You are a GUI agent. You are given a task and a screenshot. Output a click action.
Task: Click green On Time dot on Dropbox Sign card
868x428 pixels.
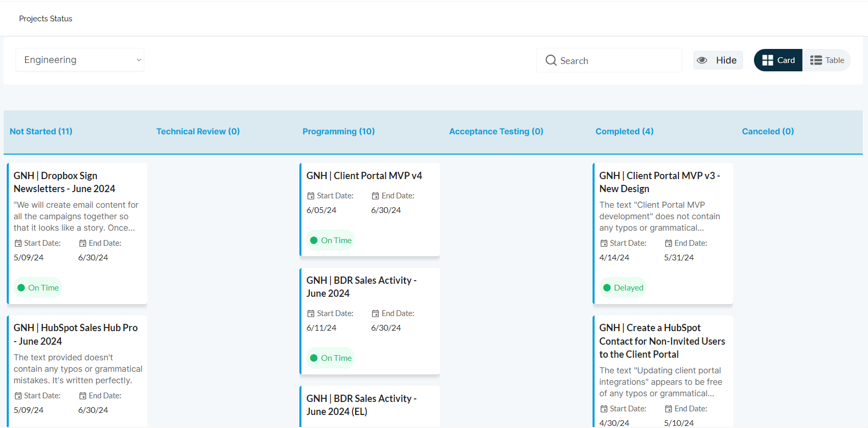[21, 288]
